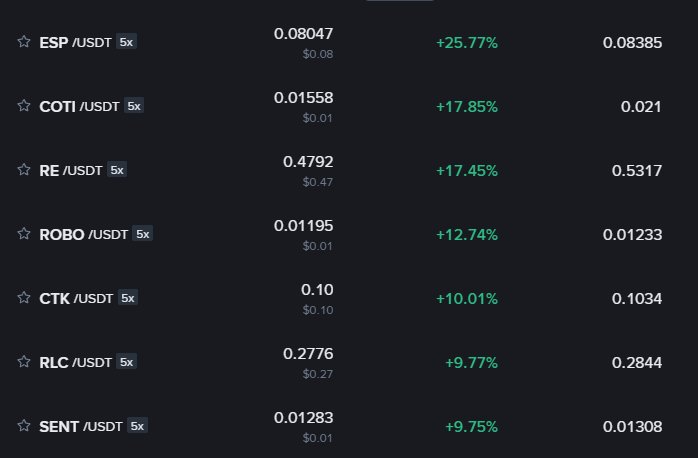Click the 0.01308 value in SENT row
This screenshot has width=698, height=458.
[633, 426]
